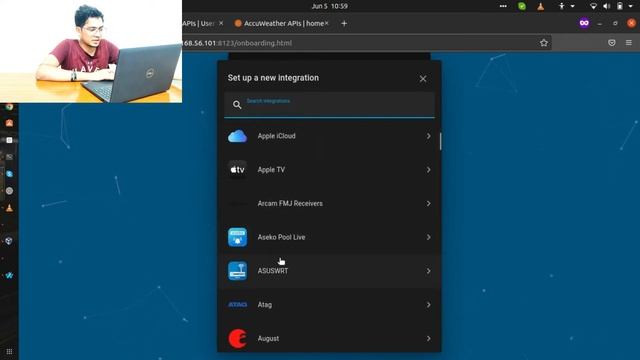Image resolution: width=640 pixels, height=360 pixels.
Task: Select the Apple TV integration label
Action: pyautogui.click(x=271, y=170)
